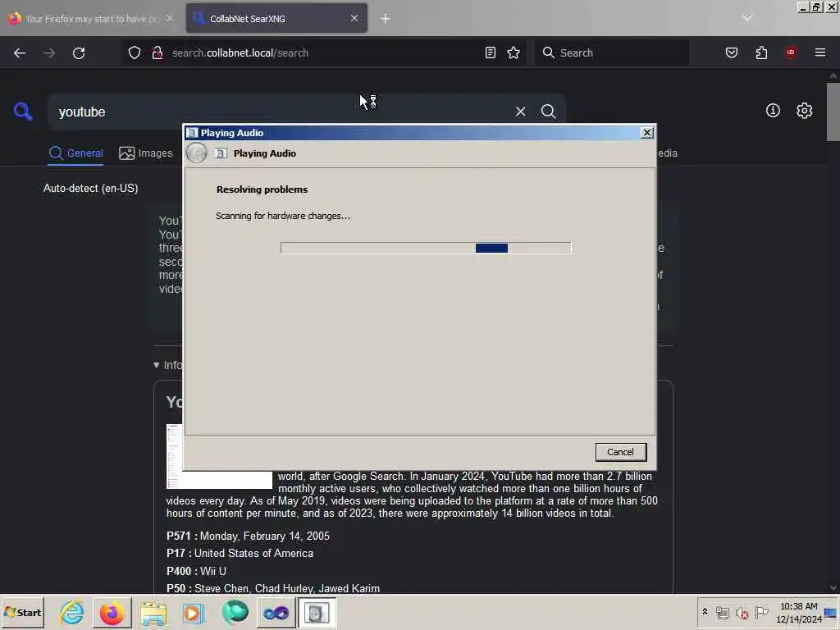Open Windows Explorer folder on taskbar
Image resolution: width=840 pixels, height=630 pixels.
(153, 612)
